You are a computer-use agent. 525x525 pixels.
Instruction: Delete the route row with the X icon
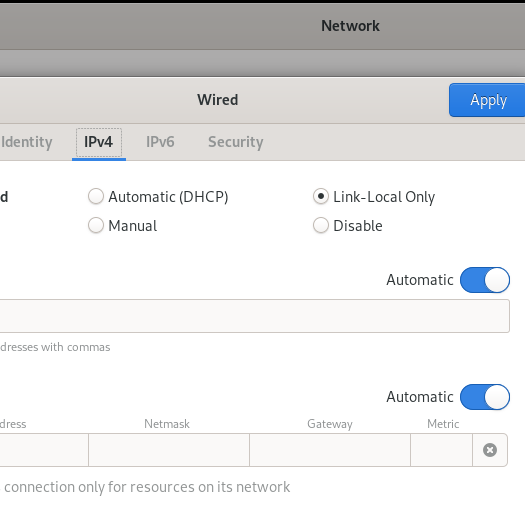click(490, 450)
